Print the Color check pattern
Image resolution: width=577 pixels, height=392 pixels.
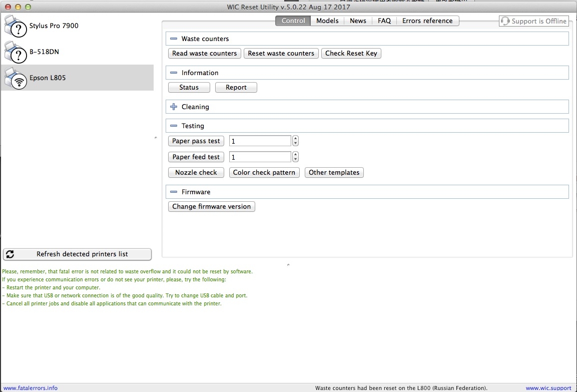pyautogui.click(x=264, y=172)
